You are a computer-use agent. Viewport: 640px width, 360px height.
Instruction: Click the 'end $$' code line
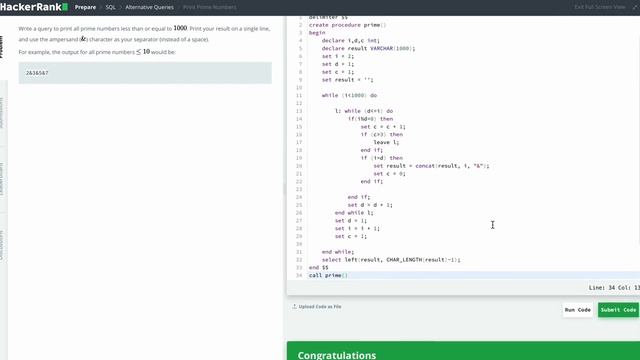pos(318,267)
